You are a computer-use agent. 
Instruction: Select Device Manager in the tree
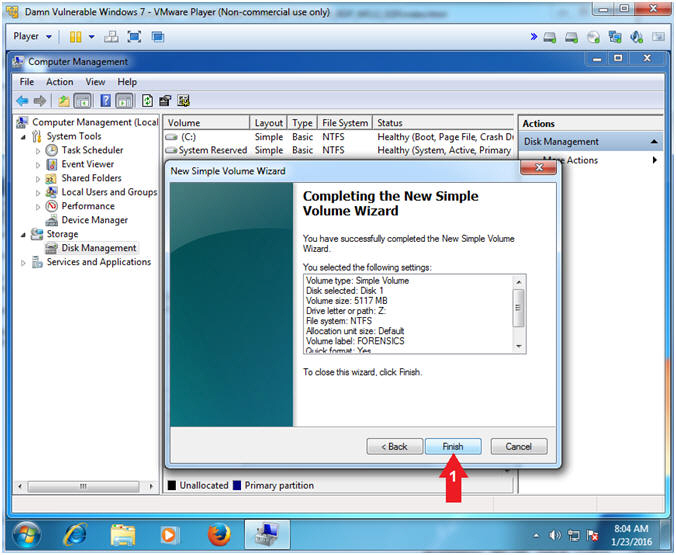[94, 220]
